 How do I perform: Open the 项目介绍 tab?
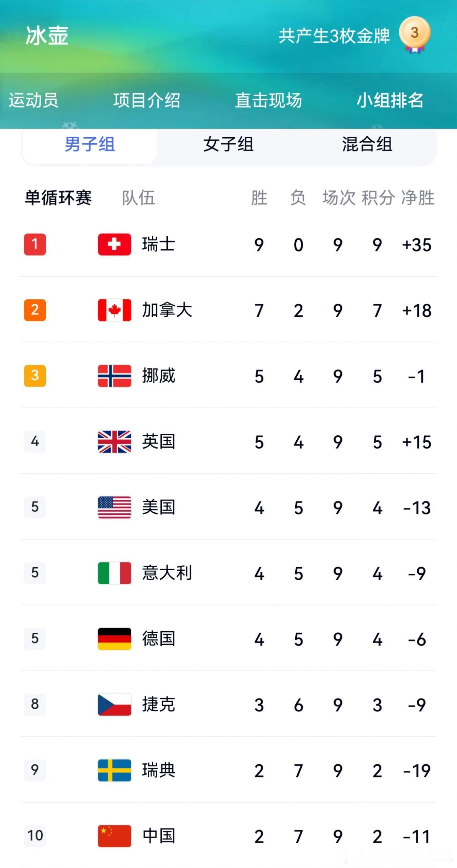coord(146,100)
